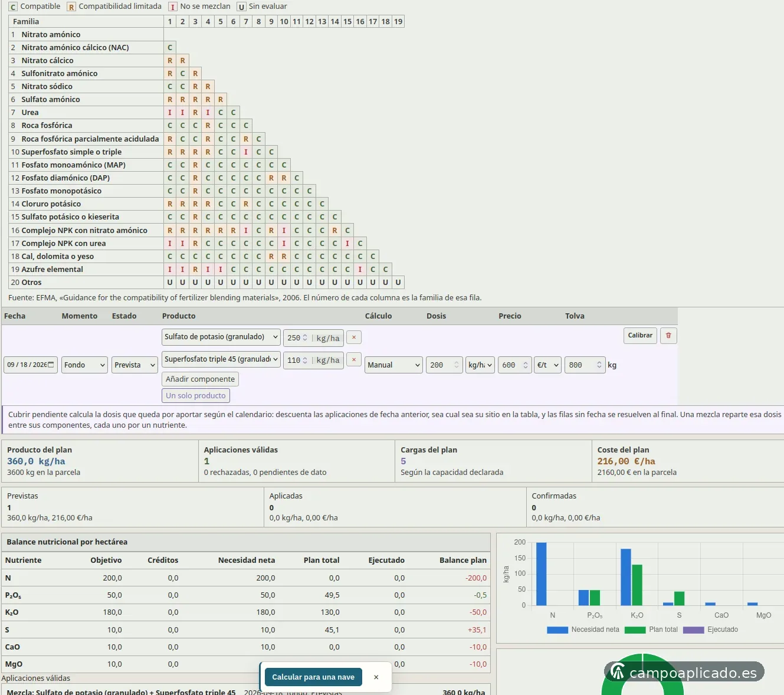Add a component with Añadir componente

[200, 379]
